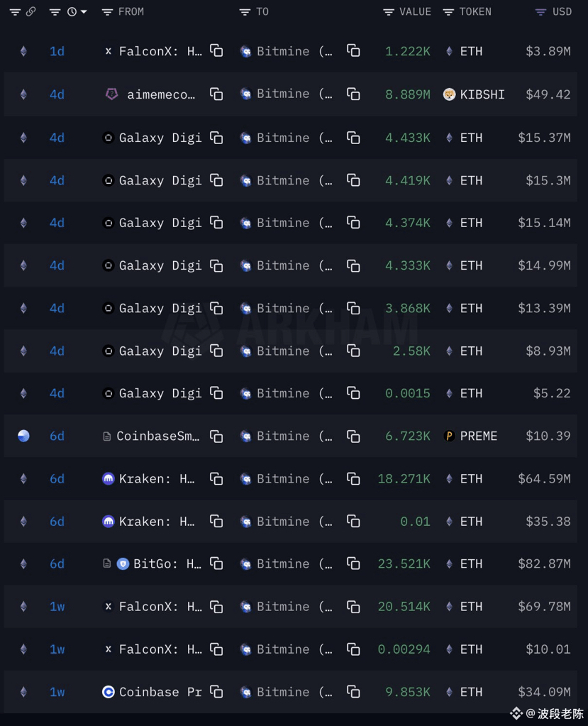588x726 pixels.
Task: Open the FROM column filter
Action: pyautogui.click(x=108, y=12)
